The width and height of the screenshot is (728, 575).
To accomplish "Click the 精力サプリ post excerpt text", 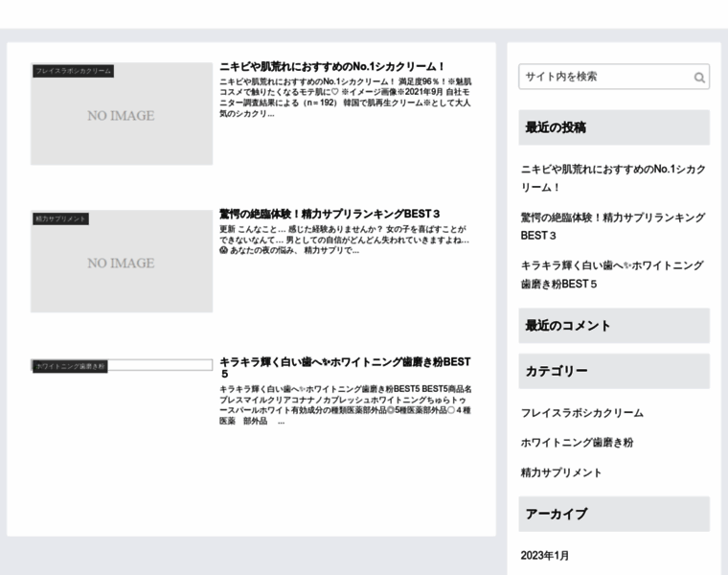I will (x=344, y=240).
